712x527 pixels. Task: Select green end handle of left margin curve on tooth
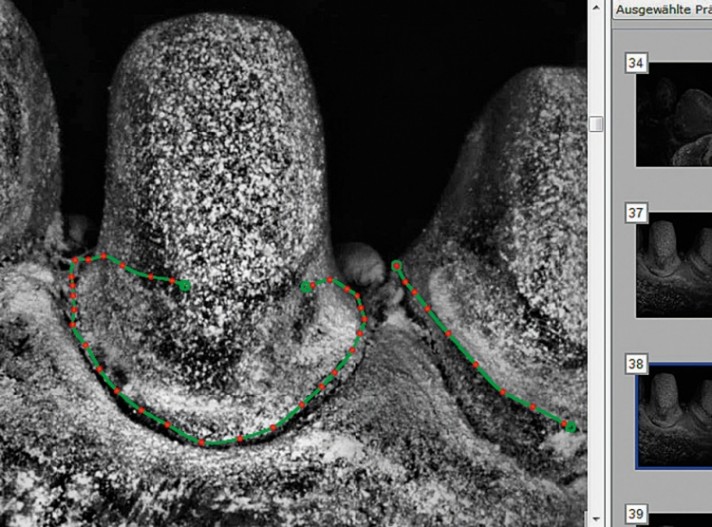coord(184,286)
